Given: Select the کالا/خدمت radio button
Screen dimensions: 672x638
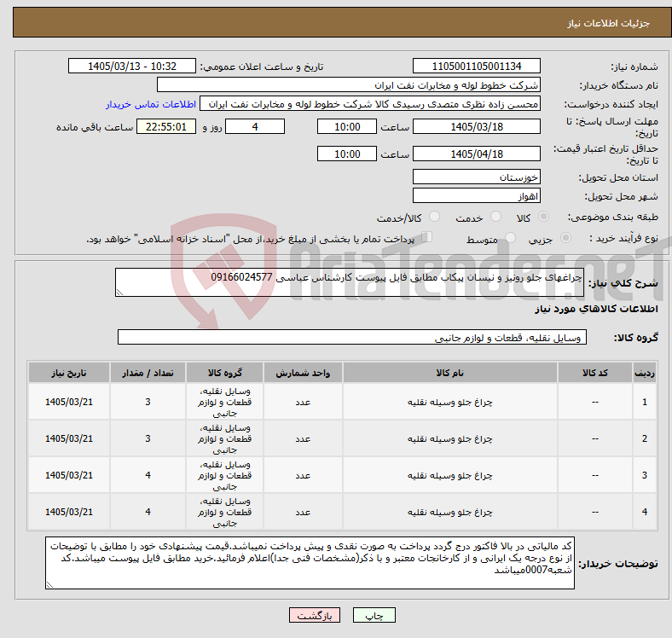Looking at the screenshot, I should [x=435, y=217].
